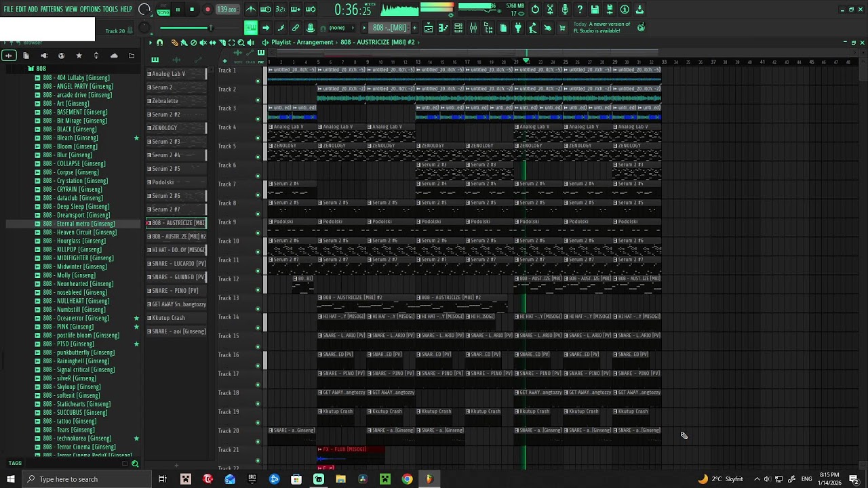
Task: Open the OPTIONS menu
Action: click(x=90, y=9)
